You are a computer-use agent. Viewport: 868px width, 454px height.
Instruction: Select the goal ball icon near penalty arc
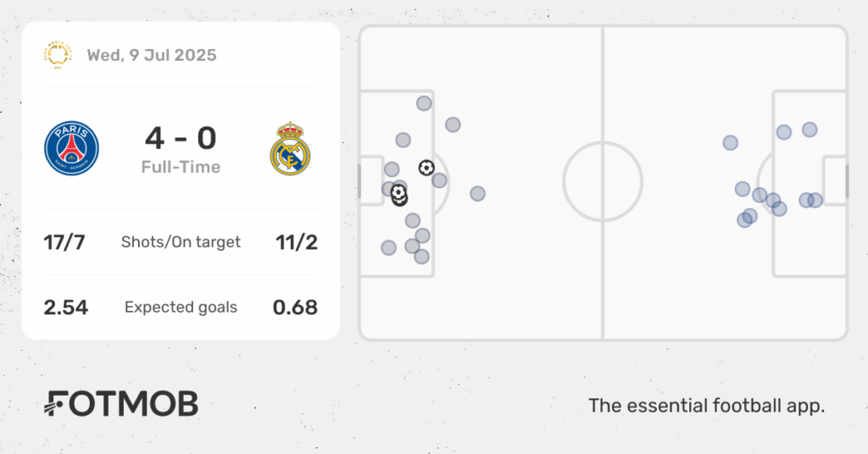coord(426,168)
